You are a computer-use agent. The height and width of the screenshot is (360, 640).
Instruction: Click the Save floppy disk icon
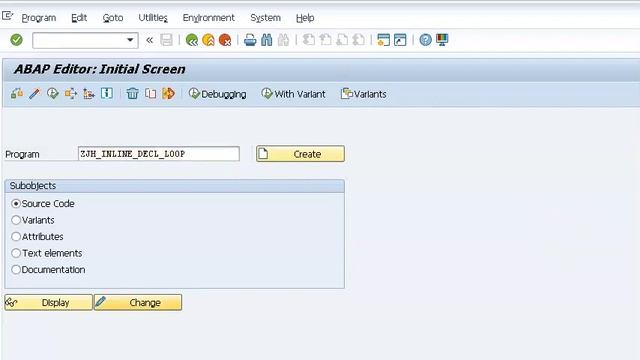point(167,40)
